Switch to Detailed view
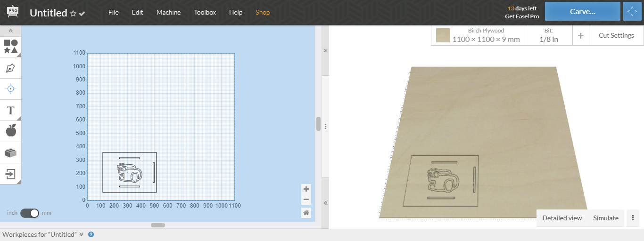 click(x=562, y=218)
